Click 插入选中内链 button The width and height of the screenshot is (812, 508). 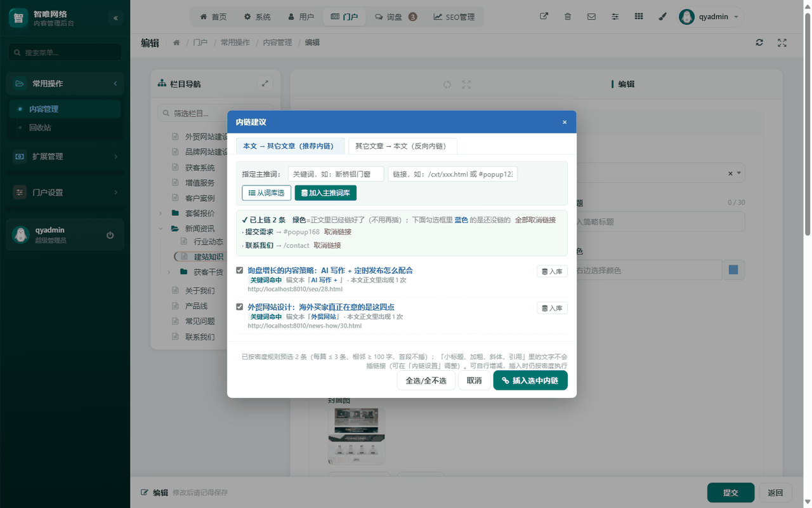[x=530, y=380]
